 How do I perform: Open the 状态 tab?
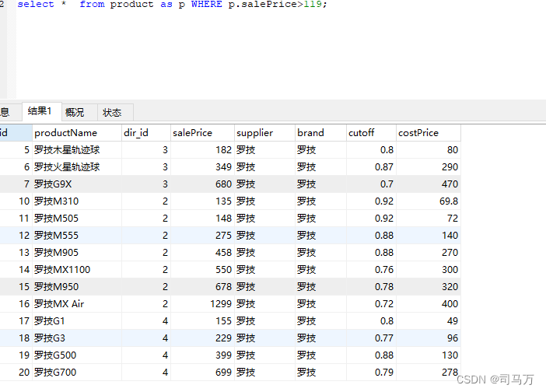(115, 113)
